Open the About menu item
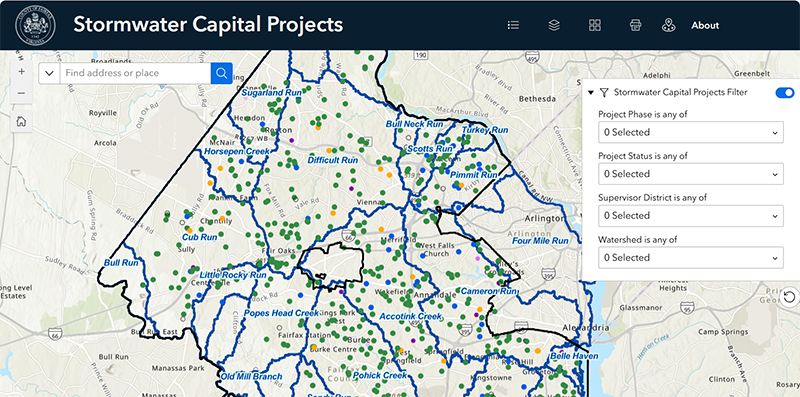800x397 pixels. 705,26
